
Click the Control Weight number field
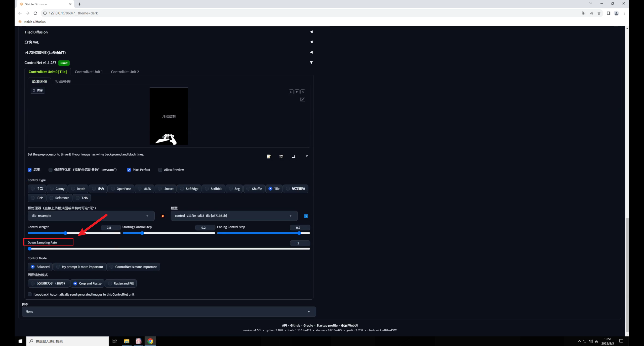tap(110, 228)
